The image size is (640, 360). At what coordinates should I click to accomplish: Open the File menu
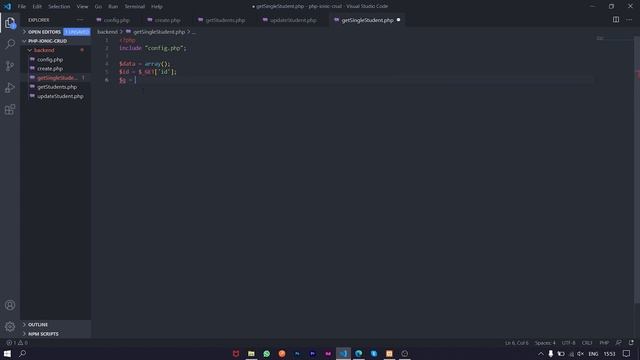click(x=22, y=6)
